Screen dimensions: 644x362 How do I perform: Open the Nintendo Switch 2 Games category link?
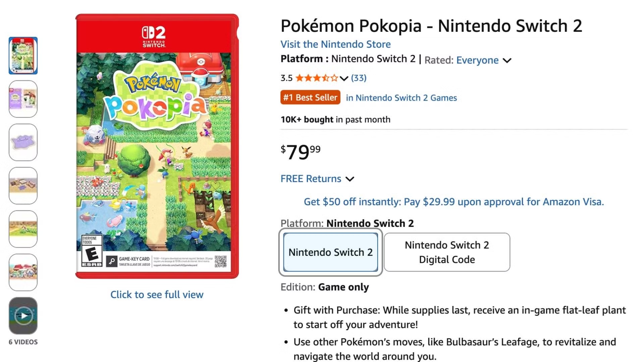[401, 98]
